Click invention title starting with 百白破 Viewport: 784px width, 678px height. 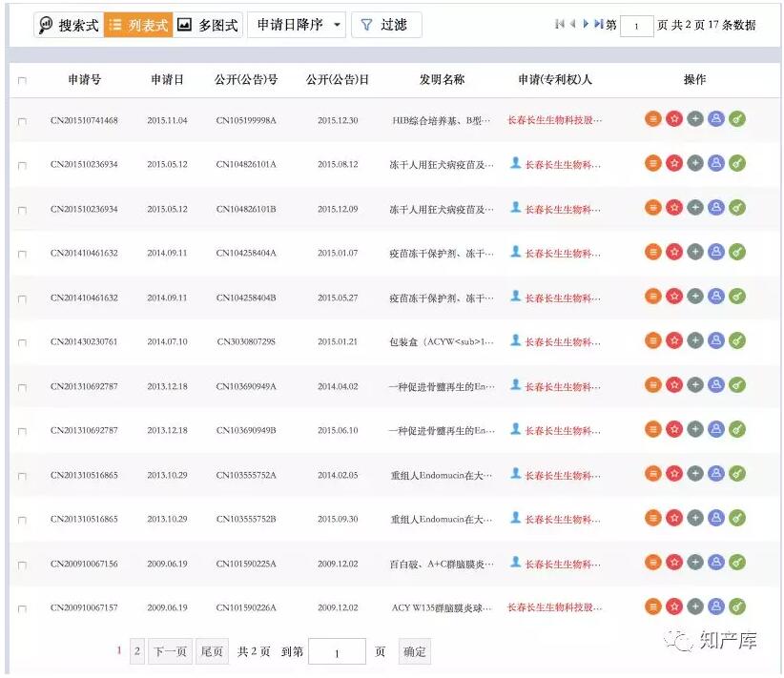[x=442, y=564]
